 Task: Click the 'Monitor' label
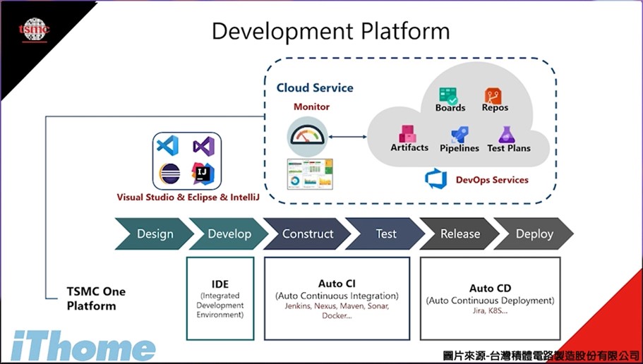point(312,107)
